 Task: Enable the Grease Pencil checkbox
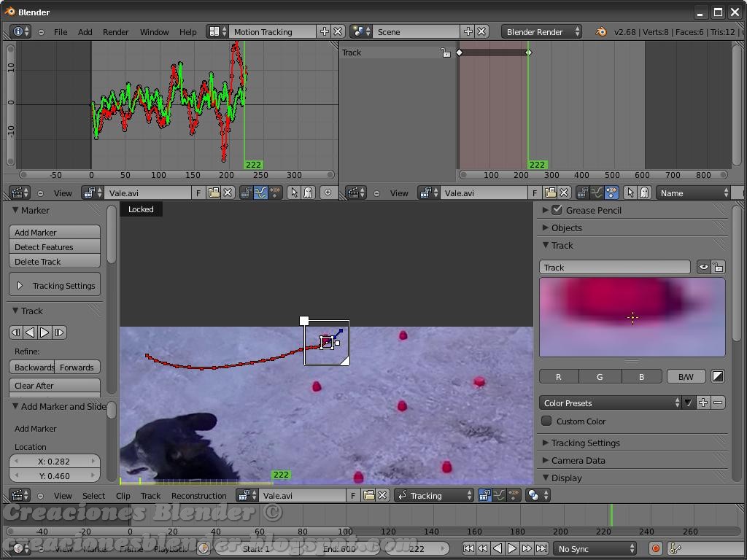tap(558, 210)
